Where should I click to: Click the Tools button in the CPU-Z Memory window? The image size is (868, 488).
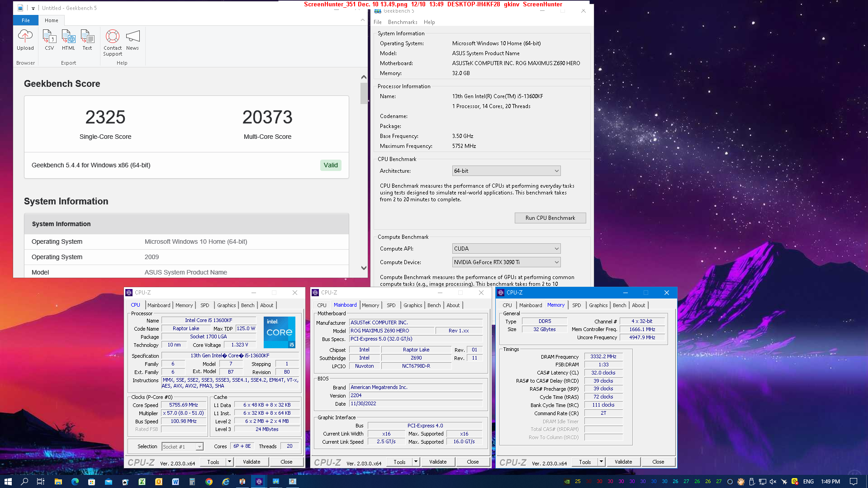tap(585, 462)
